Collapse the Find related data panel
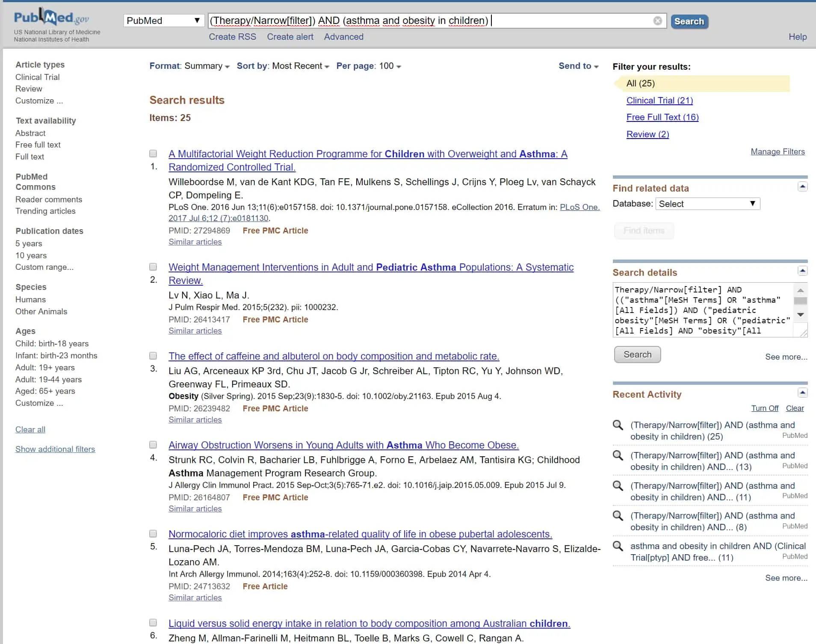 pyautogui.click(x=802, y=186)
